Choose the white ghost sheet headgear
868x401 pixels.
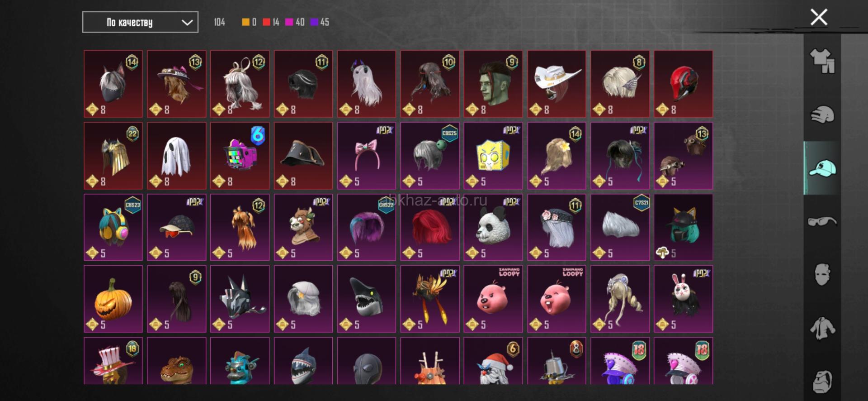[x=176, y=155]
